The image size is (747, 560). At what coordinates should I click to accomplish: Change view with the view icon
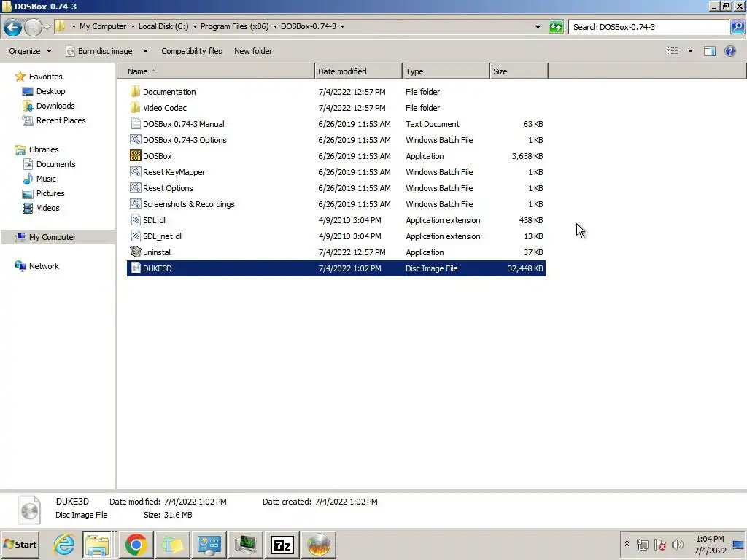click(x=672, y=50)
